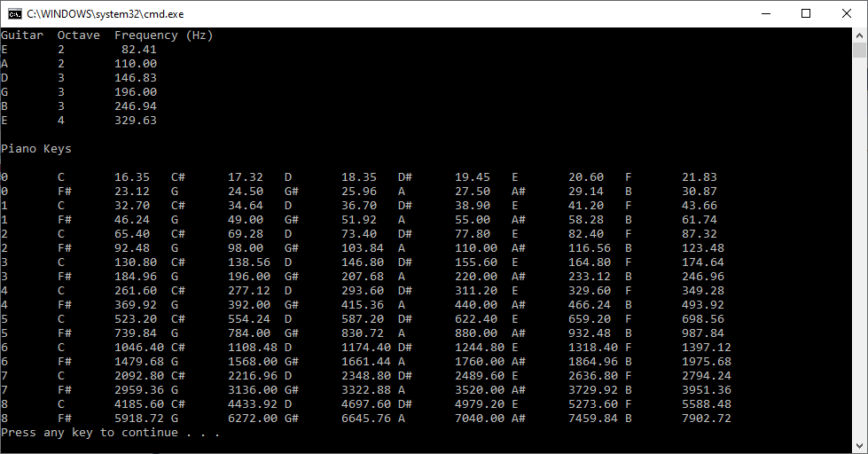Click the "Guitar" column header text
The height and width of the screenshot is (454, 868).
(x=22, y=35)
